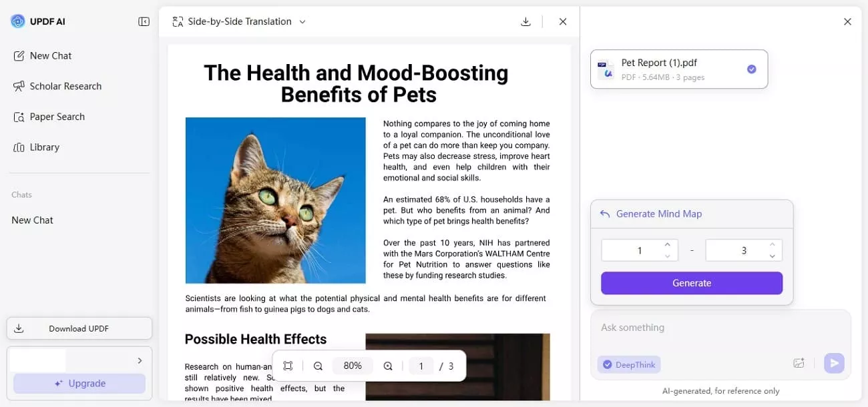Increase the end page number

coord(772,244)
